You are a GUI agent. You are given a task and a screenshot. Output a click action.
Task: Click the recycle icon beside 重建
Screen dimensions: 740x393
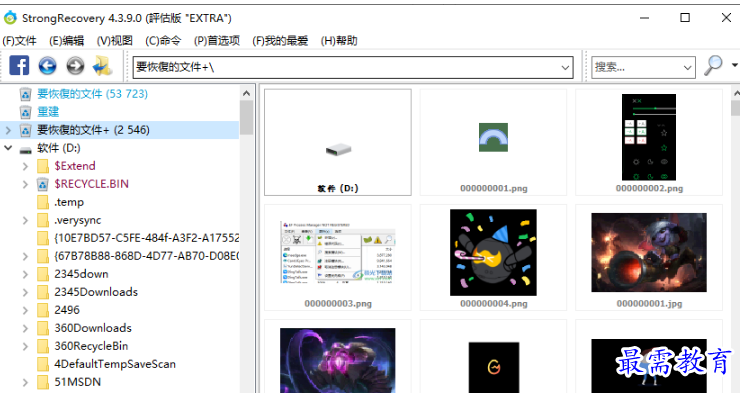(x=25, y=112)
